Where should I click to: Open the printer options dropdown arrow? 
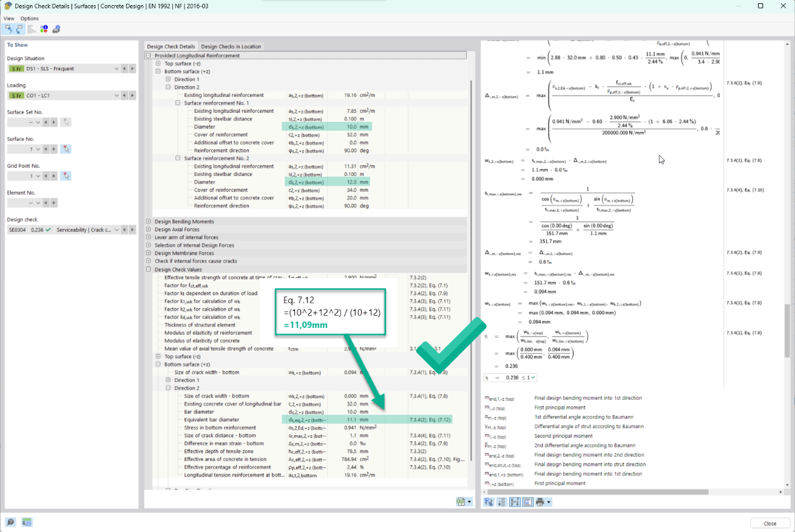click(x=547, y=503)
